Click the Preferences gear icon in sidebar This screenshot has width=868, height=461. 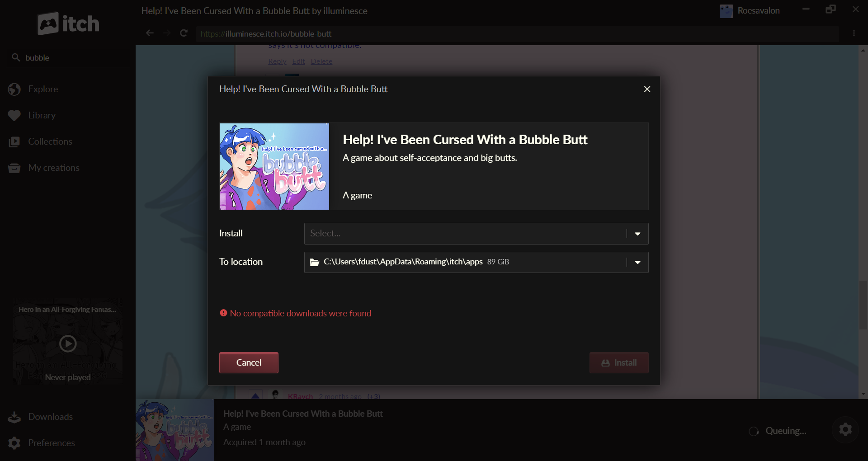(14, 443)
